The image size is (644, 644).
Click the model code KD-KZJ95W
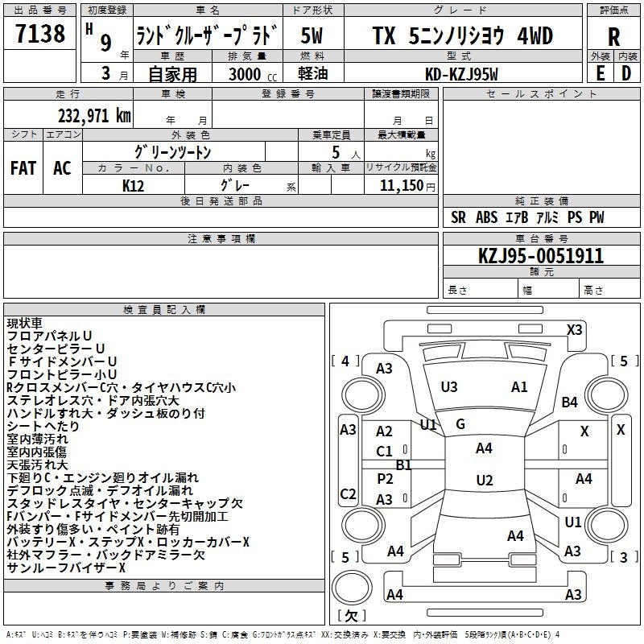[461, 74]
